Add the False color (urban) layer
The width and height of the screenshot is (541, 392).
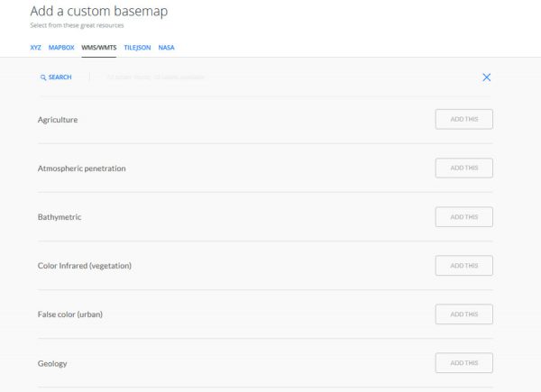click(x=464, y=315)
